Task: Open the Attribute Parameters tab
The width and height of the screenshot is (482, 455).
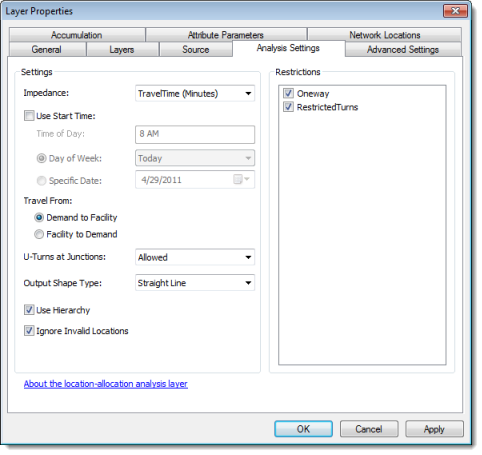Action: tap(226, 35)
